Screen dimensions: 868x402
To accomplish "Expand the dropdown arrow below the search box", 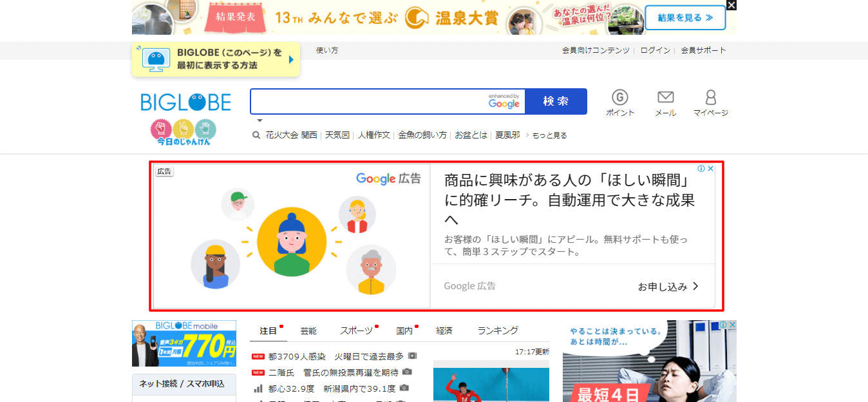I will [x=260, y=120].
